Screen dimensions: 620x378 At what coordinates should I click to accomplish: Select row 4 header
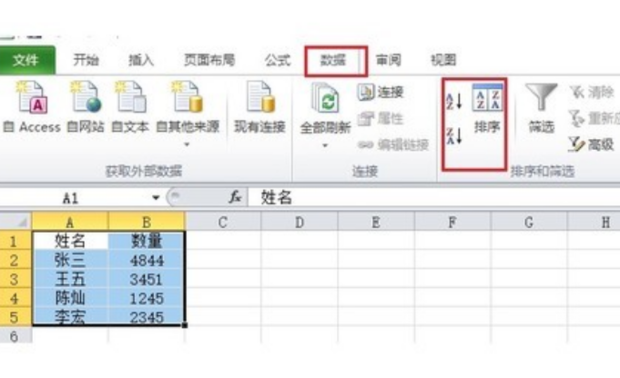point(15,298)
